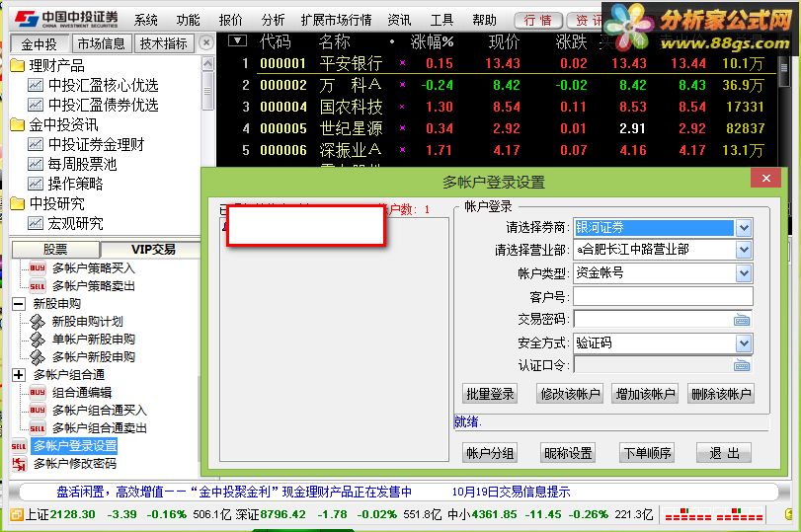Click the 增加该帐户 button
The height and width of the screenshot is (532, 801).
645,394
